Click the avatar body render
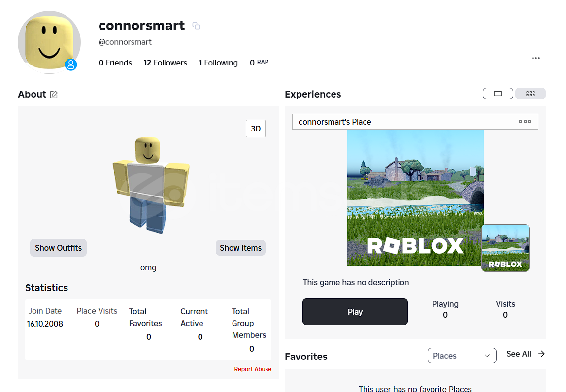The width and height of the screenshot is (566, 392). [x=151, y=185]
